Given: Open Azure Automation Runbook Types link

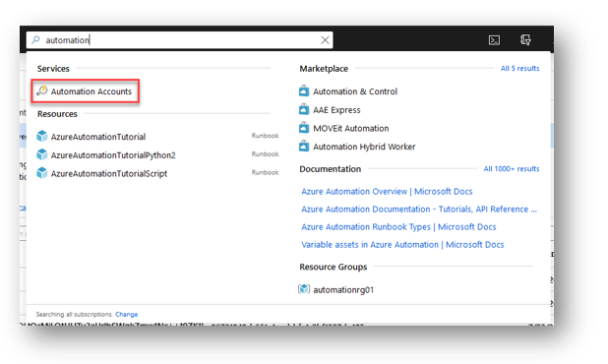Looking at the screenshot, I should click(x=398, y=227).
